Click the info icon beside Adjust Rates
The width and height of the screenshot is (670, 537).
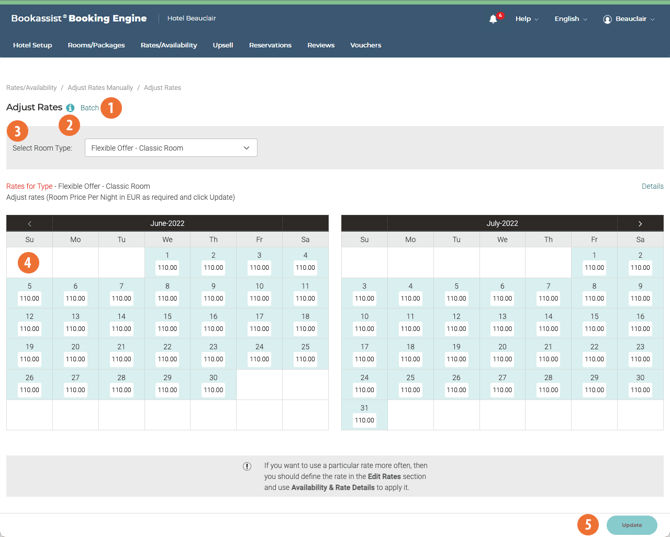70,108
